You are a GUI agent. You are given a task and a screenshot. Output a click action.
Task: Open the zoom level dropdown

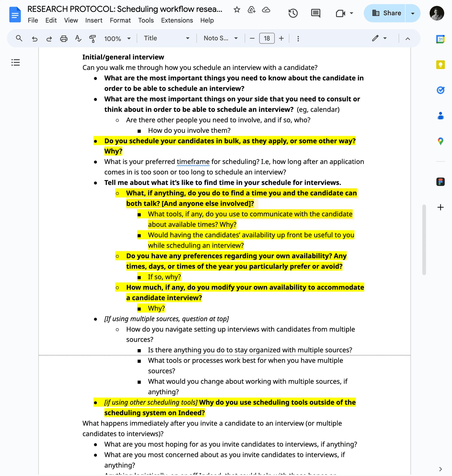[x=117, y=39]
